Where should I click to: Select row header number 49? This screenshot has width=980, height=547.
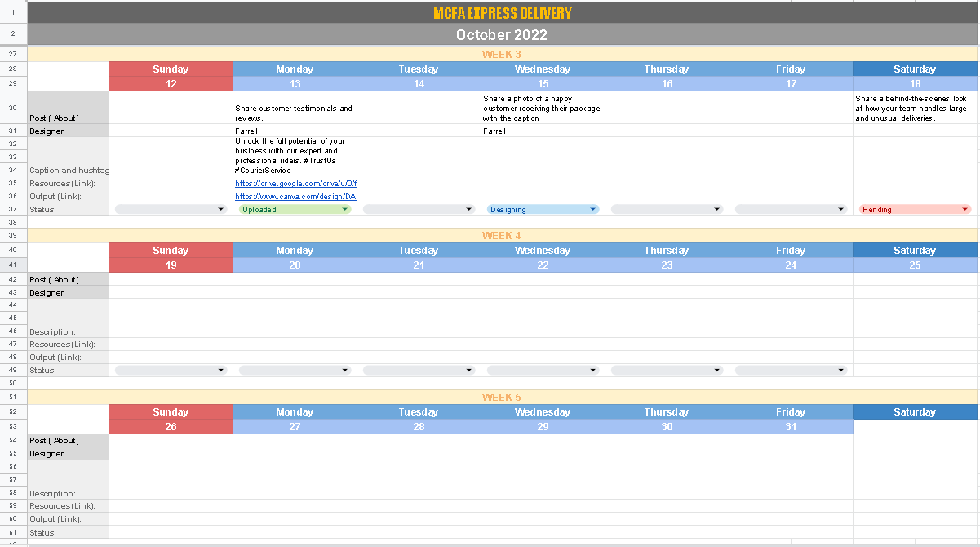pos(13,370)
